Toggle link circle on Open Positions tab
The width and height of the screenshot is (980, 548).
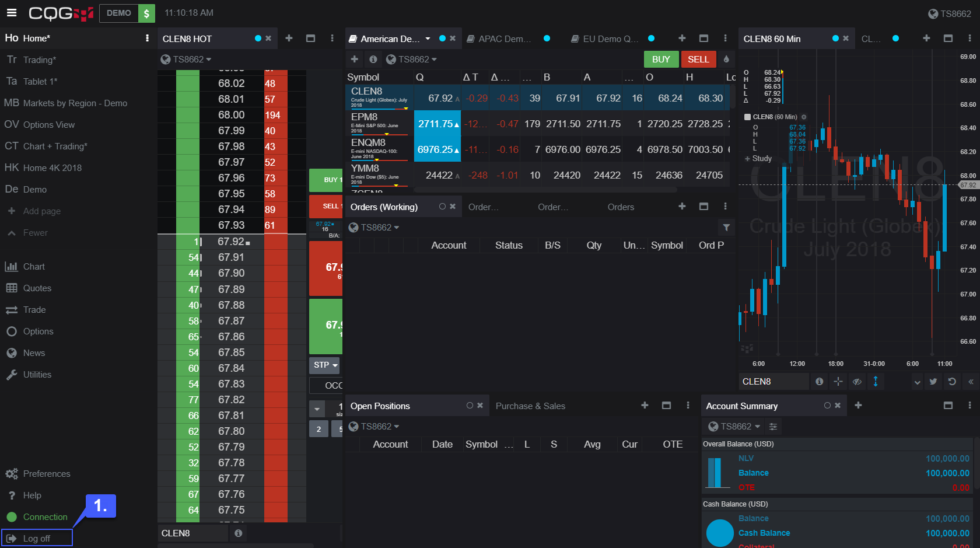pos(470,406)
